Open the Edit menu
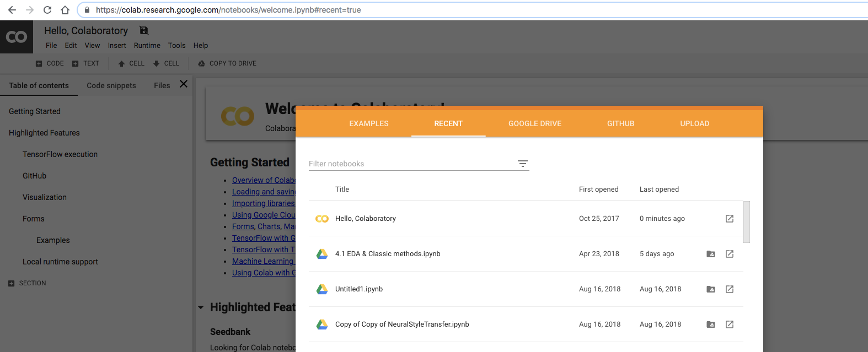The width and height of the screenshot is (868, 352). [x=71, y=46]
